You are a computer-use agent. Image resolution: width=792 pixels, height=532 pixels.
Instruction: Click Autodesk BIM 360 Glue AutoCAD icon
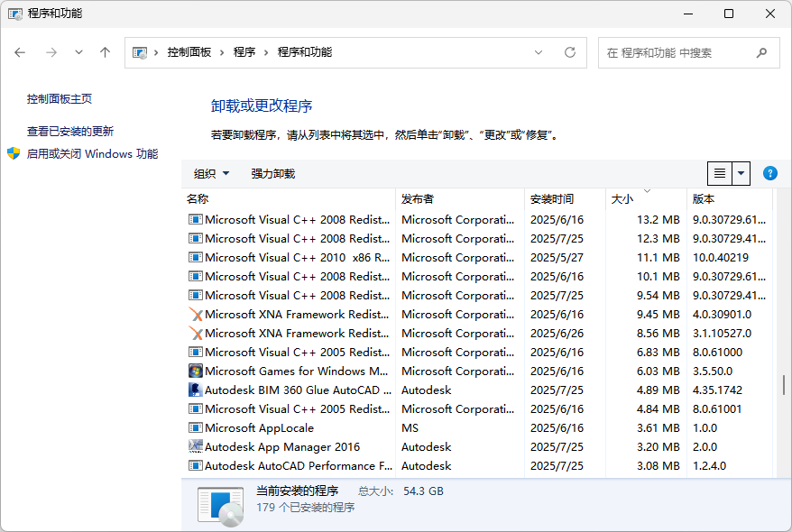tap(195, 390)
